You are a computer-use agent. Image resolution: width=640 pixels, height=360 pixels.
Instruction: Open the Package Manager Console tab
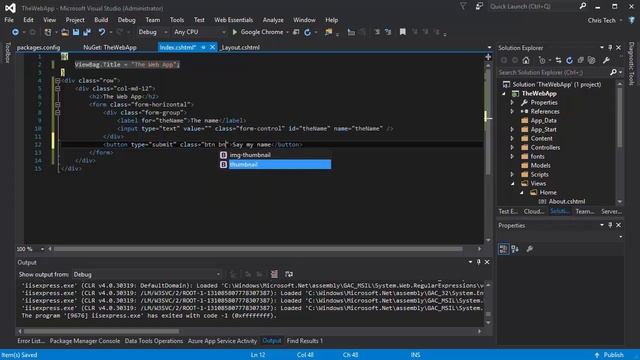coord(85,341)
